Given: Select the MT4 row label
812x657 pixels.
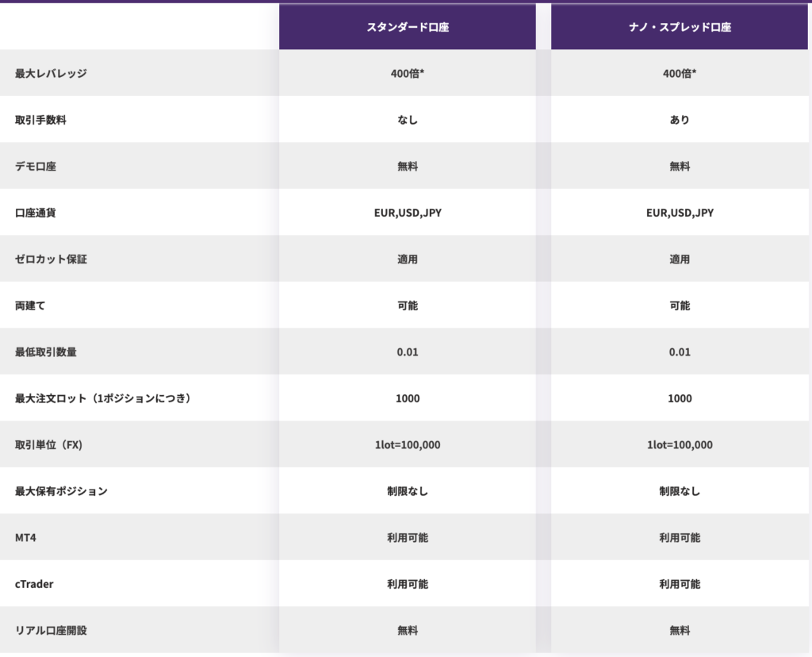Looking at the screenshot, I should (x=25, y=537).
